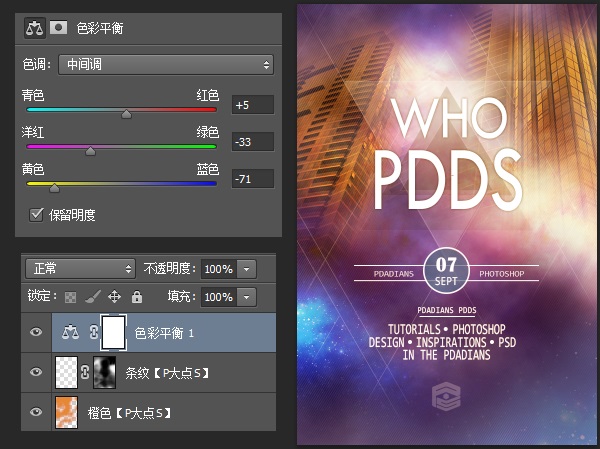Image resolution: width=600 pixels, height=449 pixels.
Task: Click the WHO title on the poster
Action: pyautogui.click(x=449, y=118)
